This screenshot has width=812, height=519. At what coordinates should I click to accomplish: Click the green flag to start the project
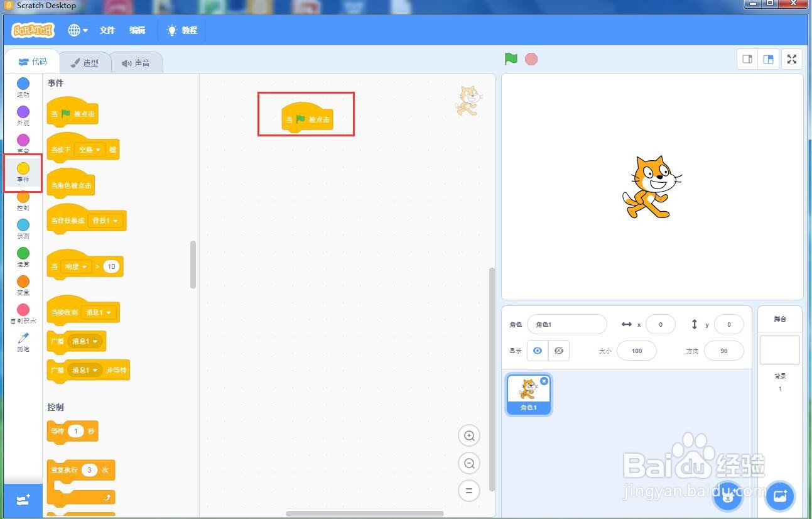click(x=510, y=58)
